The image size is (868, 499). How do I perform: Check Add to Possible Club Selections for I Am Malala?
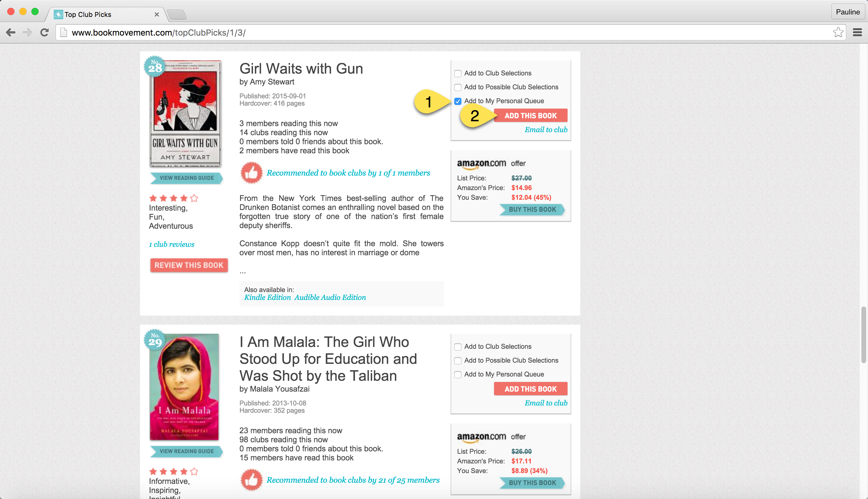pyautogui.click(x=458, y=361)
